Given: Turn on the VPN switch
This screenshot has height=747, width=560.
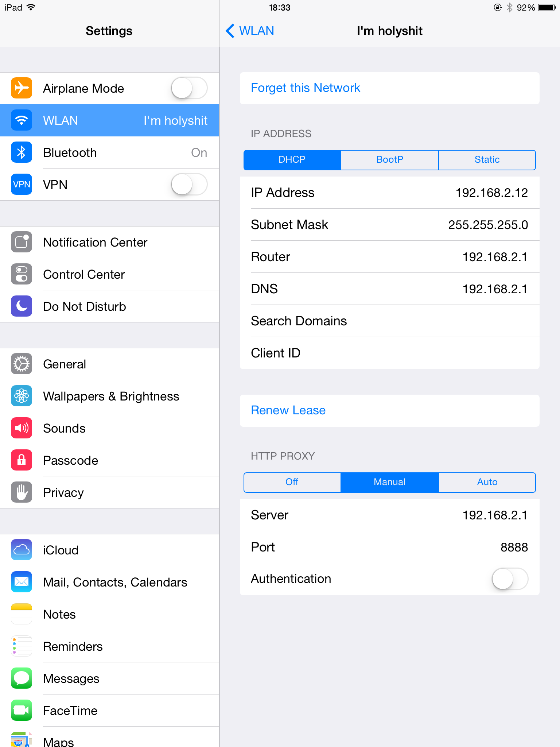Looking at the screenshot, I should pos(189,185).
